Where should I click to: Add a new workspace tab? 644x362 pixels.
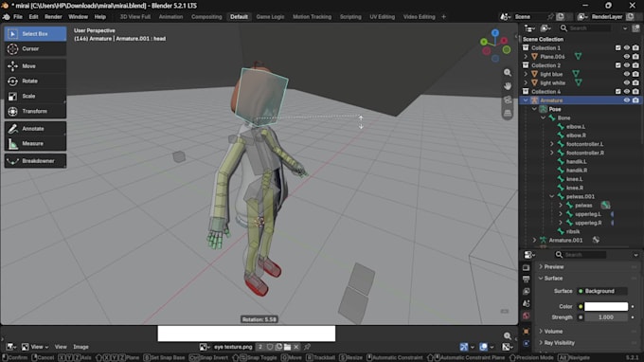[443, 17]
